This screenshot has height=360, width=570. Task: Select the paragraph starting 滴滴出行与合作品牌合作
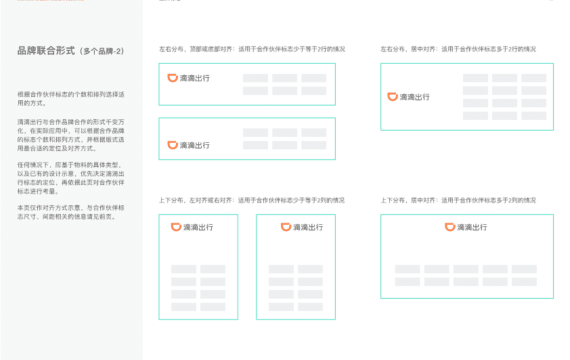click(71, 135)
